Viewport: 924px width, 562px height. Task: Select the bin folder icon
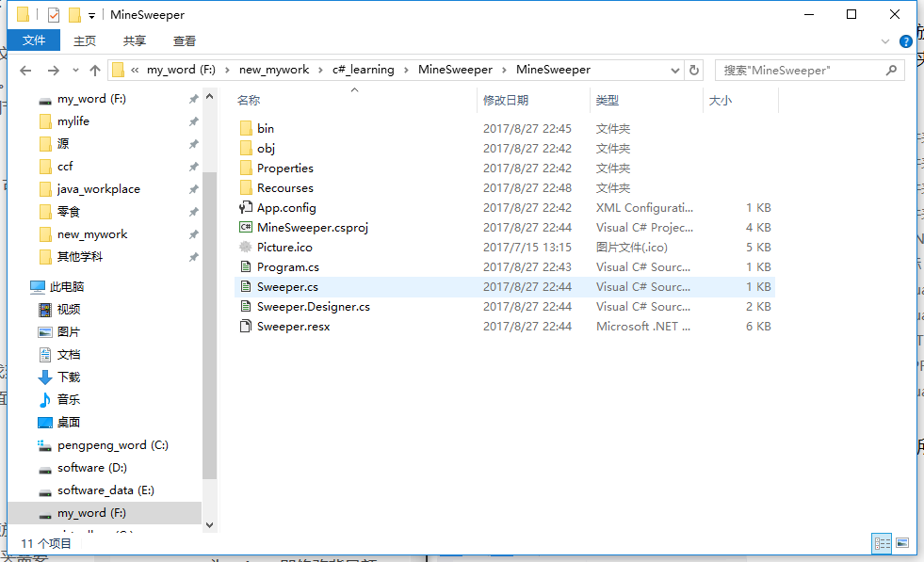point(246,128)
